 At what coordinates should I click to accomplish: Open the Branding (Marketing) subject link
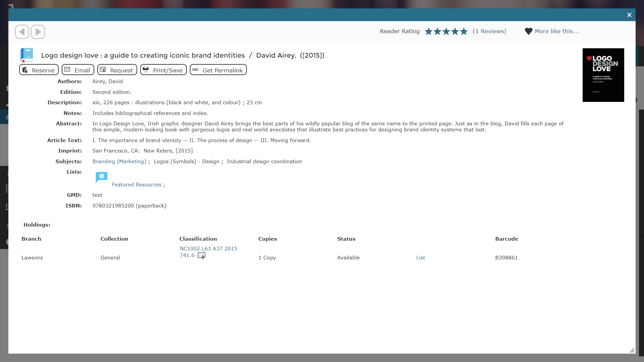pyautogui.click(x=119, y=161)
